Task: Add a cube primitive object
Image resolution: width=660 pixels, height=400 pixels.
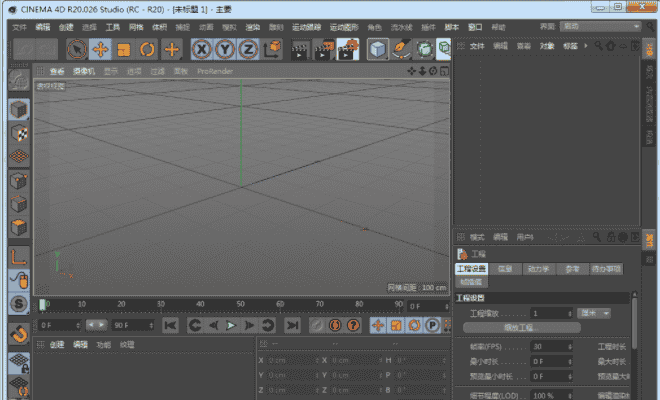Action: pyautogui.click(x=377, y=49)
